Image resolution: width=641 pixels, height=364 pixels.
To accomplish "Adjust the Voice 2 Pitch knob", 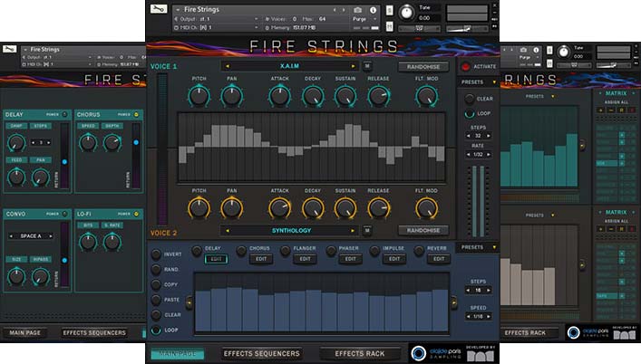I will [x=199, y=208].
